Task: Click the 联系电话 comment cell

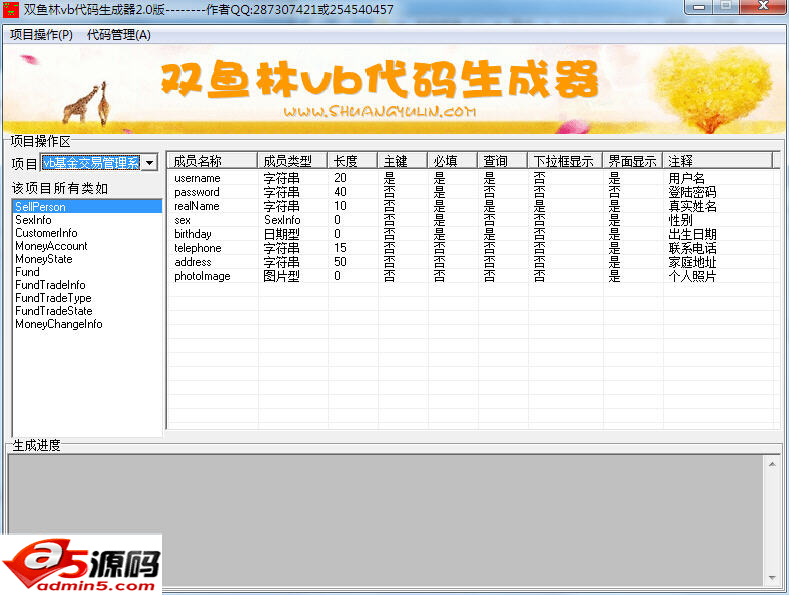Action: [x=692, y=248]
